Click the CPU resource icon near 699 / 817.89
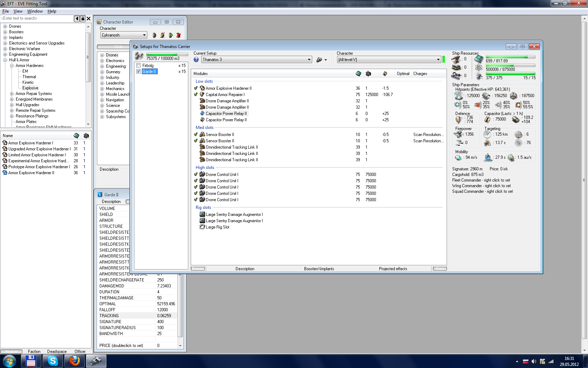Image resolution: width=588 pixels, height=368 pixels. 479,59
